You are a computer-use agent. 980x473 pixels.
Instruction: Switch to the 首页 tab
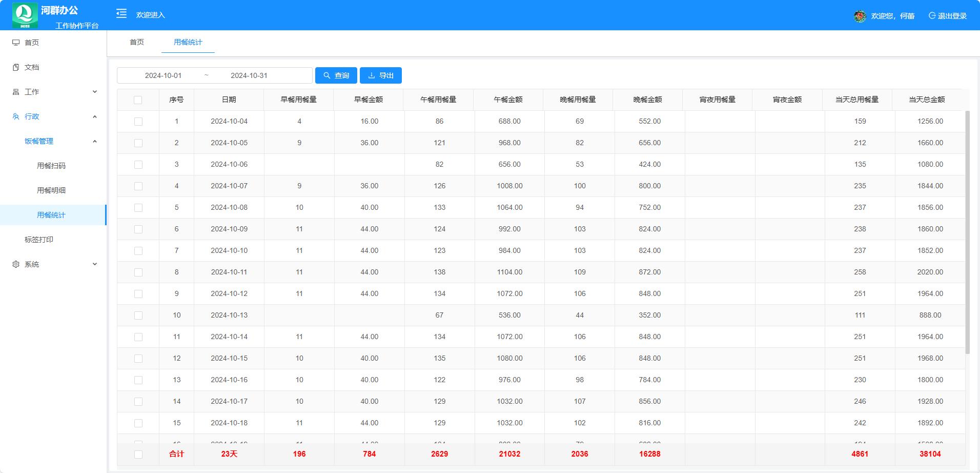137,42
